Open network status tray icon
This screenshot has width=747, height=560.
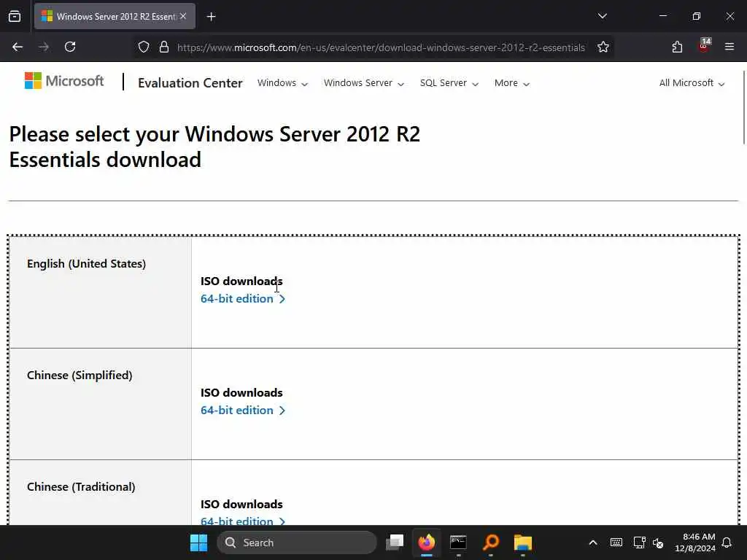pos(639,542)
